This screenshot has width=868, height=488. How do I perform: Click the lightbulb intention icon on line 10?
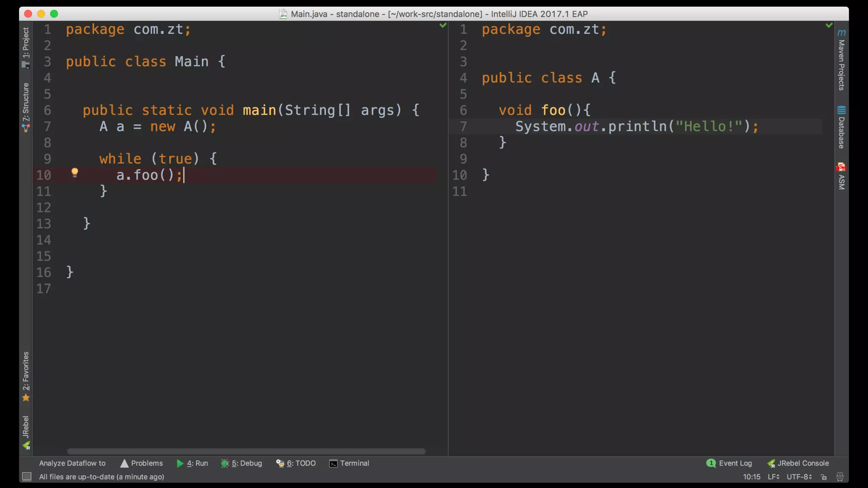pos(75,172)
